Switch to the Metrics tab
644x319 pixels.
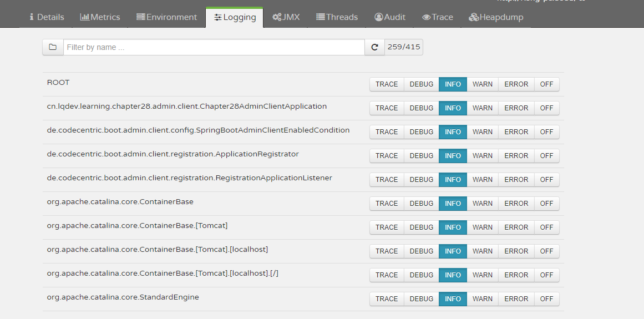[x=100, y=17]
